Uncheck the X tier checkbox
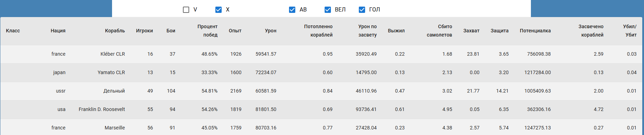Viewport: 644px width, 135px height. [219, 10]
